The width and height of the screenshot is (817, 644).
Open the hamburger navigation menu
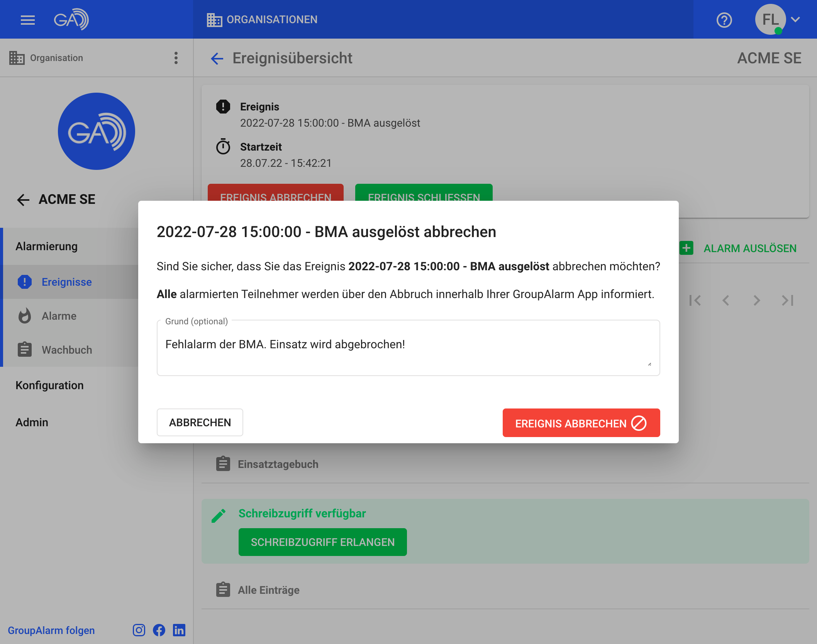tap(27, 20)
